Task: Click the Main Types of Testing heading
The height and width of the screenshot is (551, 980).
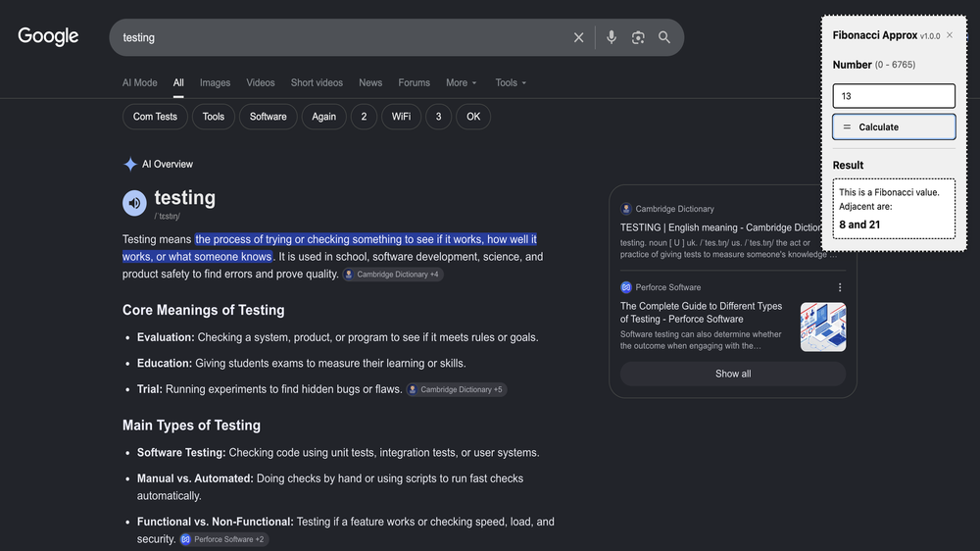Action: (x=191, y=426)
